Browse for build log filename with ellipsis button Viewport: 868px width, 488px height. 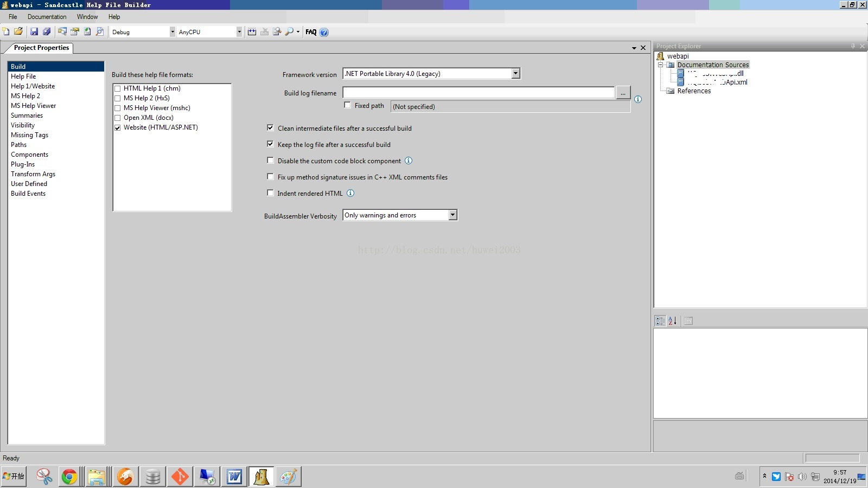pyautogui.click(x=623, y=93)
